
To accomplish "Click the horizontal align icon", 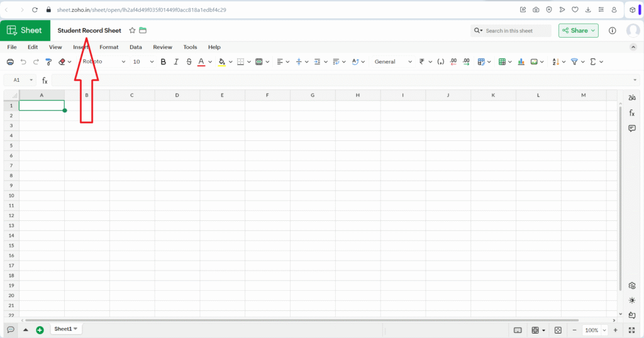I will 280,62.
